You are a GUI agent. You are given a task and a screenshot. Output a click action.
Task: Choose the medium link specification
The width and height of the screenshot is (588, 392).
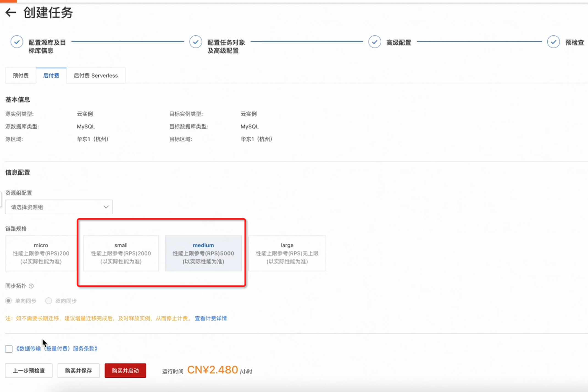pos(203,253)
